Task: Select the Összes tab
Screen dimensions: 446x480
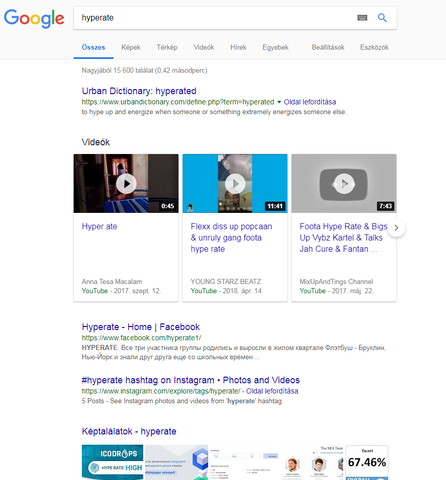Action: 93,47
